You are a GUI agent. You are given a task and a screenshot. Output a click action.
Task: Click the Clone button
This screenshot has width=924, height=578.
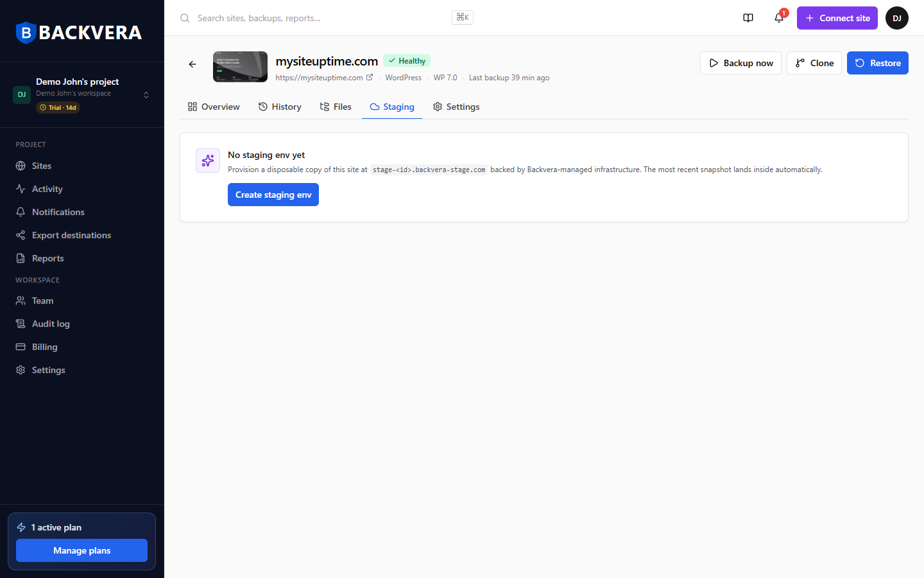(814, 63)
